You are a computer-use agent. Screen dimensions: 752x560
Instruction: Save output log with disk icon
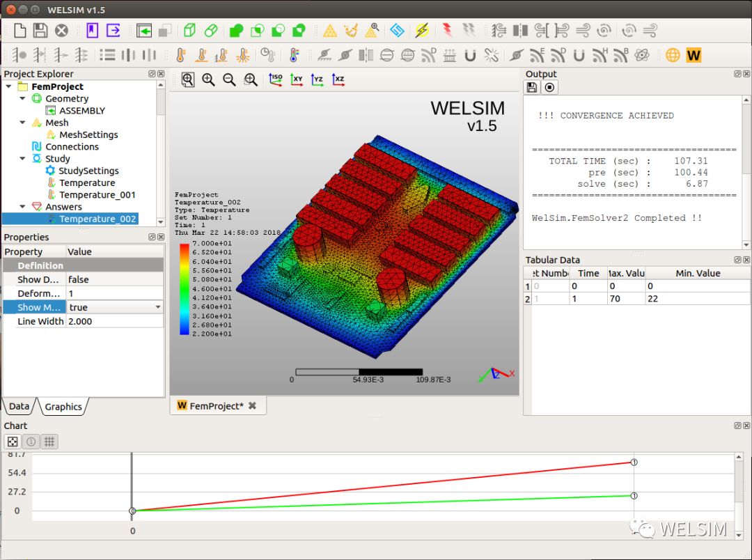tap(531, 87)
